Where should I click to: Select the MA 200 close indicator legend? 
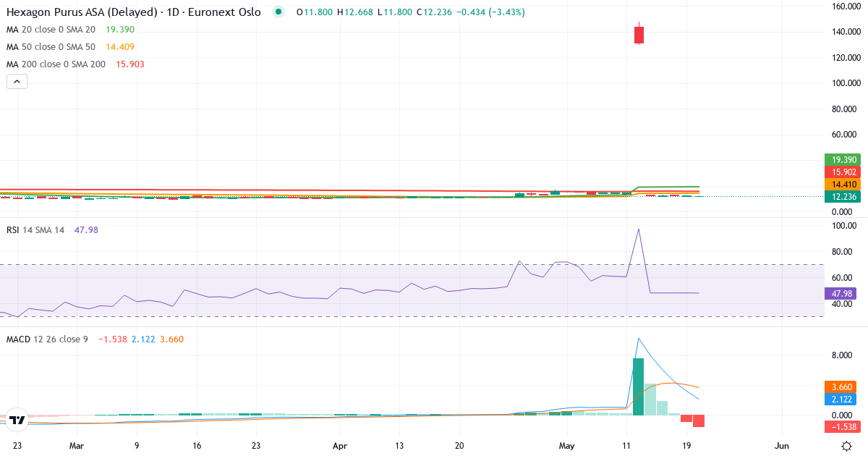coord(76,64)
